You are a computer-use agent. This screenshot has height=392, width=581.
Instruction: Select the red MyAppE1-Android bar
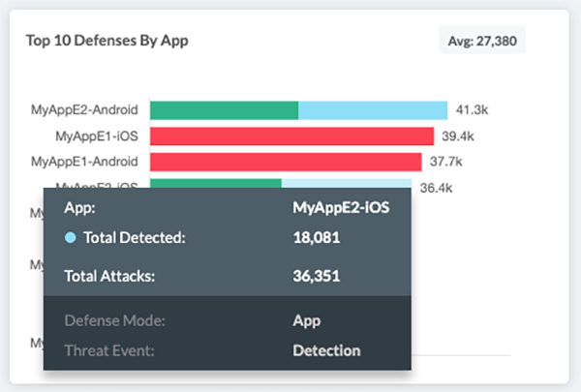pos(286,161)
